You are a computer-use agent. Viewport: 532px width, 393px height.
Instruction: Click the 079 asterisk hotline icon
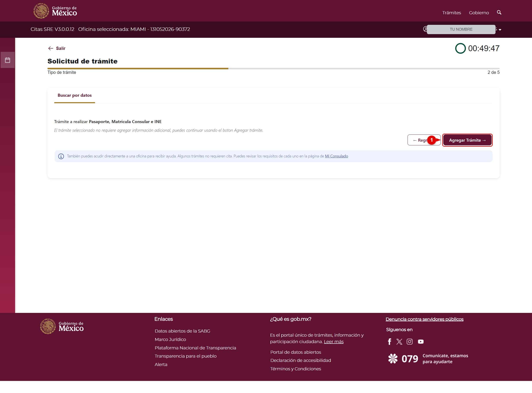coord(393,358)
